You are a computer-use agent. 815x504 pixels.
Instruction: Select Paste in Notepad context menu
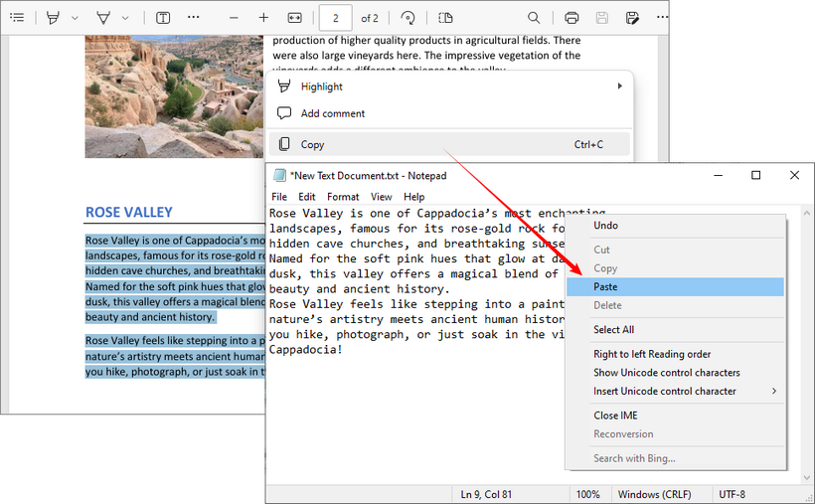(676, 286)
